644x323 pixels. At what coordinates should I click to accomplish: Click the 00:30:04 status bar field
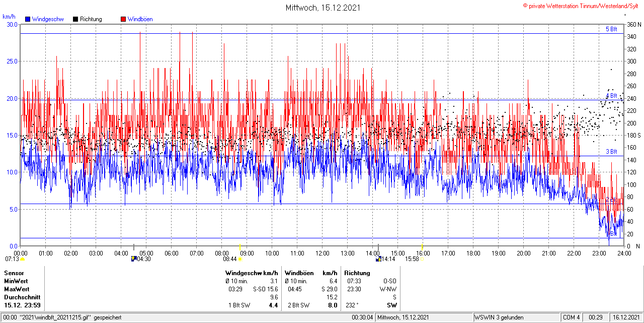pos(362,317)
